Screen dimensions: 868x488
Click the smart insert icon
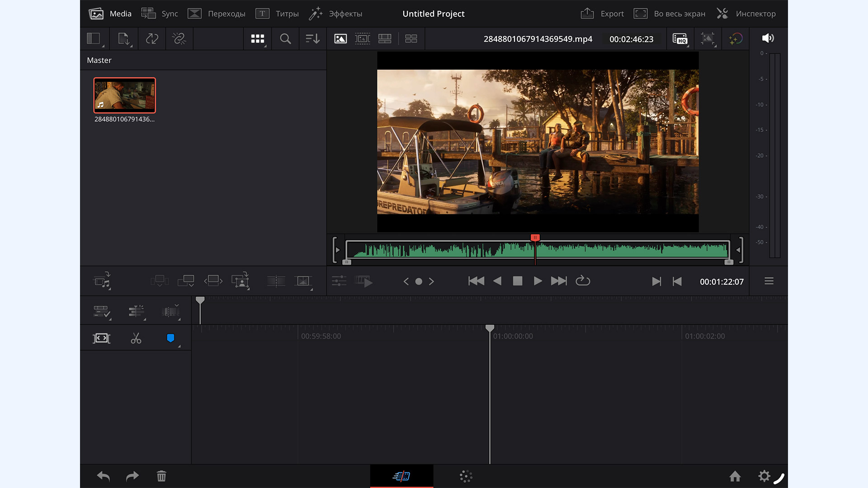[x=160, y=281]
